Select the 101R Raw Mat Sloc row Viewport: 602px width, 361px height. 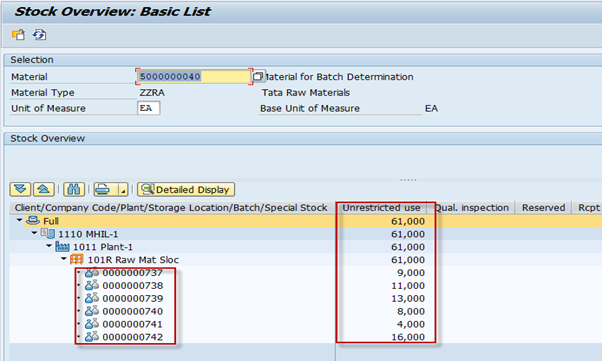click(x=133, y=260)
